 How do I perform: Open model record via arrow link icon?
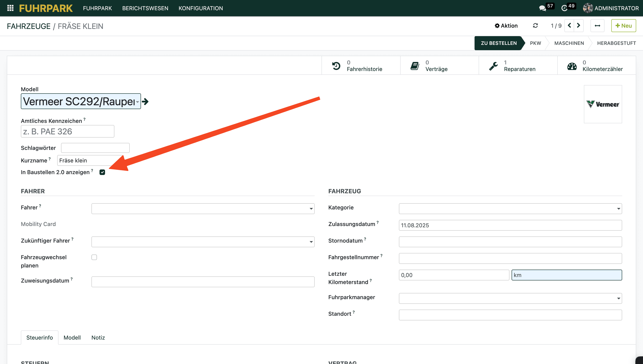[145, 101]
